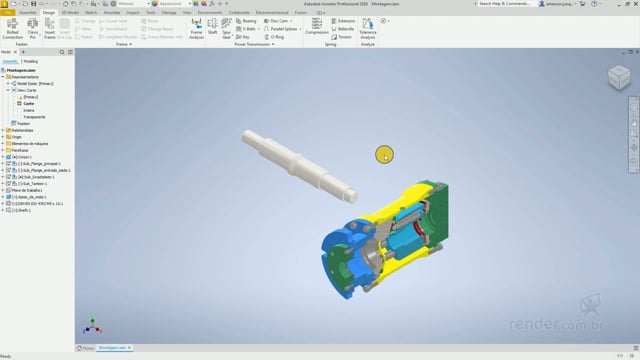This screenshot has height=360, width=640.
Task: Select the Extension spring tool
Action: [x=343, y=21]
